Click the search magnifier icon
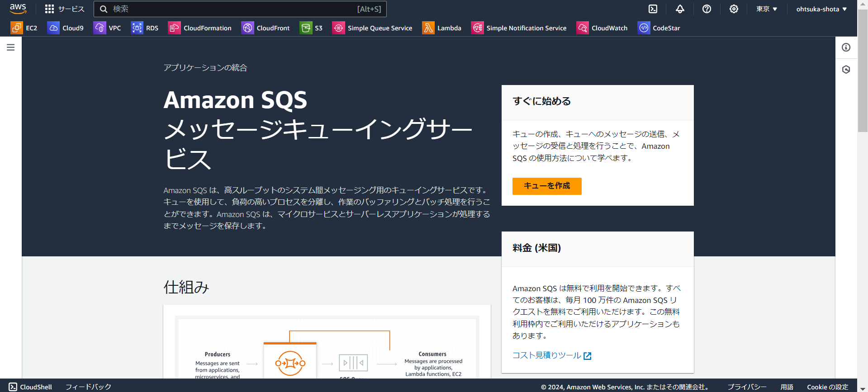Screen dimensions: 868x392 tap(104, 9)
